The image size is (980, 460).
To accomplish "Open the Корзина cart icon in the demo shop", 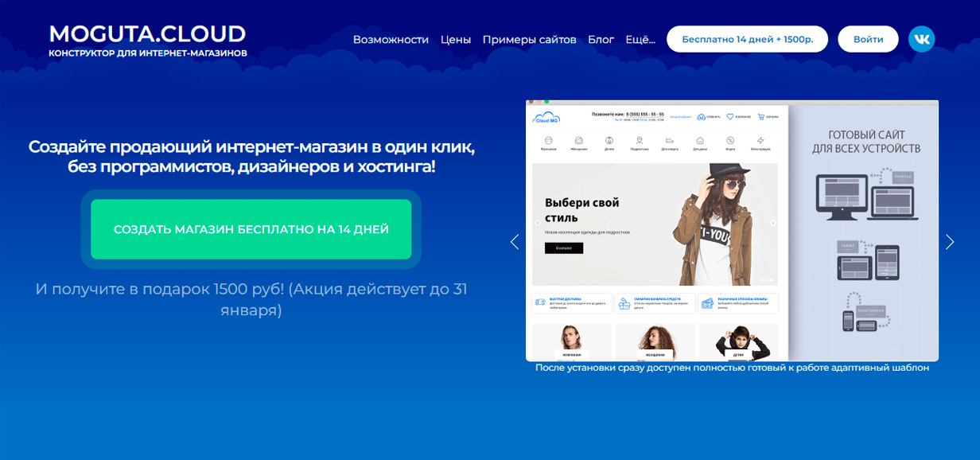I will click(x=761, y=118).
